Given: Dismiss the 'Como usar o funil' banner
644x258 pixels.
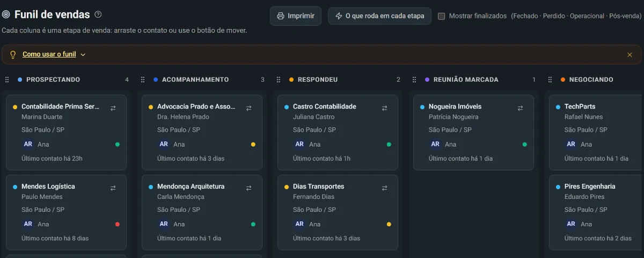Looking at the screenshot, I should pos(630,54).
